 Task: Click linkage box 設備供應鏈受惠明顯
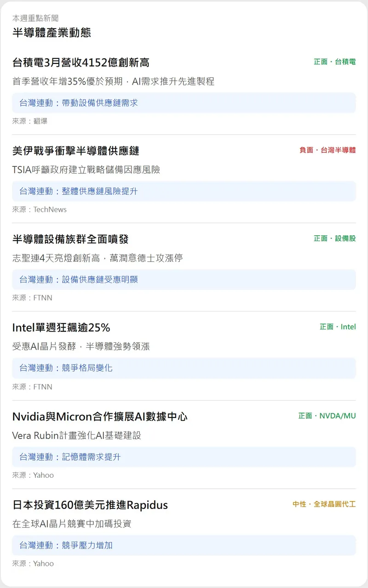click(x=184, y=279)
